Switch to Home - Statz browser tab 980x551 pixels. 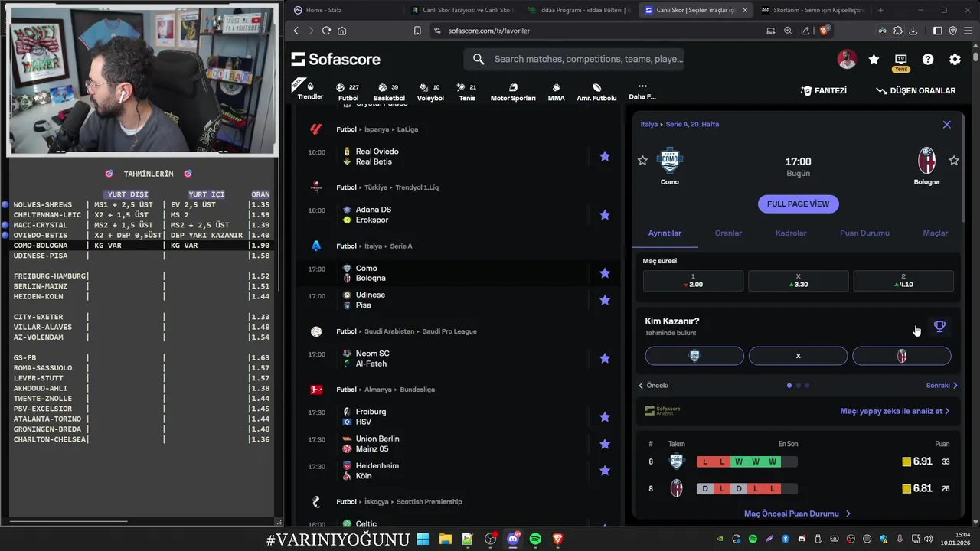(345, 10)
